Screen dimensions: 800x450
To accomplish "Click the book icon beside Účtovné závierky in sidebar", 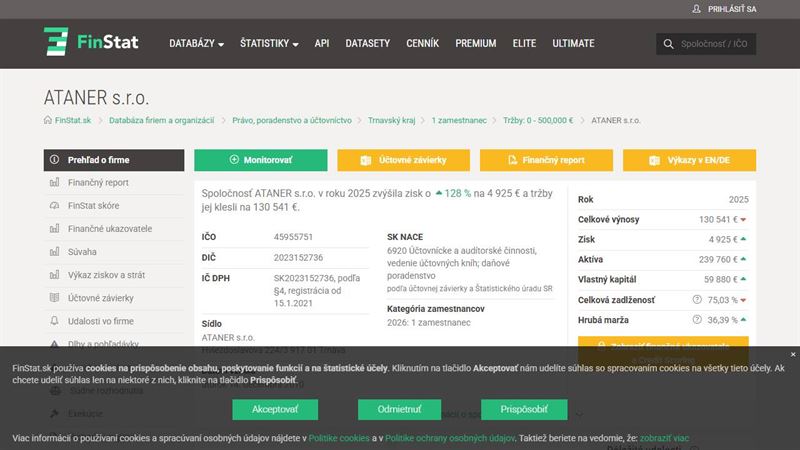I will (x=55, y=297).
